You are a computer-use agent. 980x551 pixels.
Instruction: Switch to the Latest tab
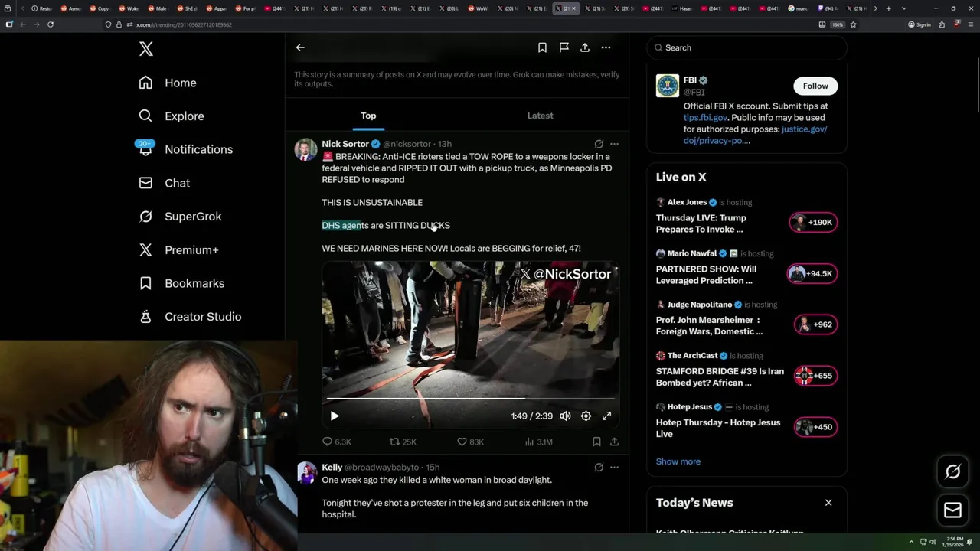point(540,116)
